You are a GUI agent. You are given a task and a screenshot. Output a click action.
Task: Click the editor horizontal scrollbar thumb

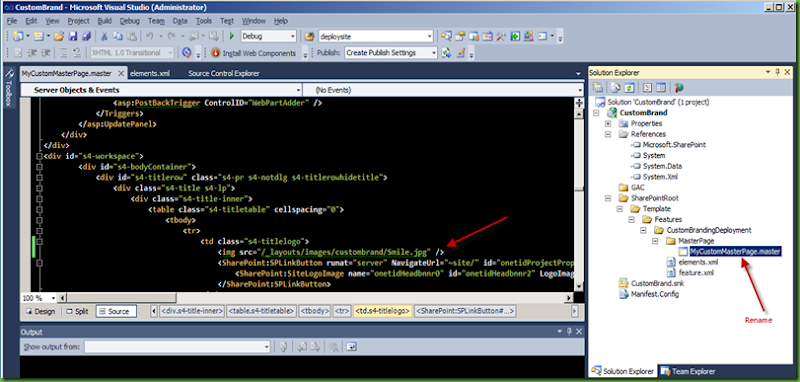[122, 298]
